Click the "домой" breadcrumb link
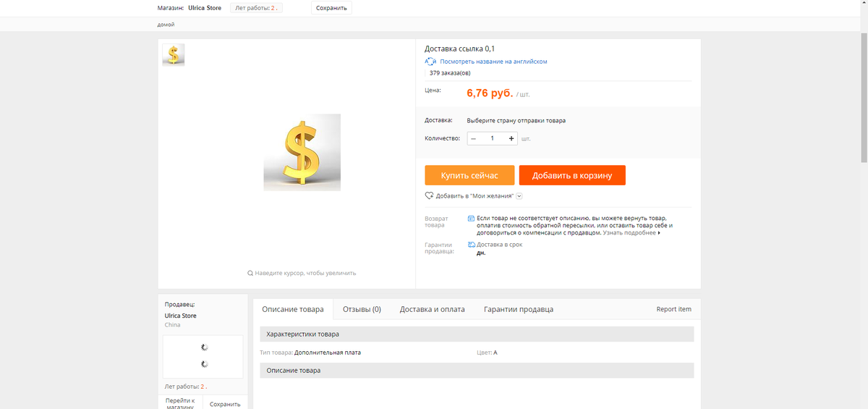Viewport: 868px width, 409px height. [166, 25]
